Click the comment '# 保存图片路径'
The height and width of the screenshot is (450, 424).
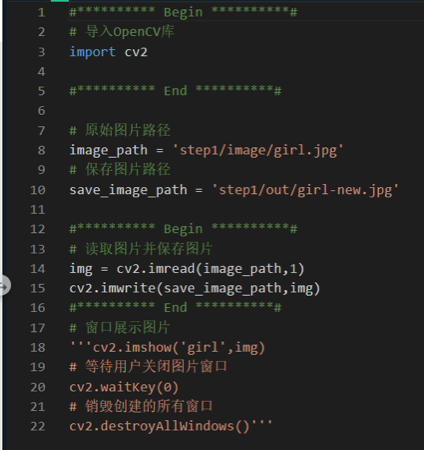[120, 170]
